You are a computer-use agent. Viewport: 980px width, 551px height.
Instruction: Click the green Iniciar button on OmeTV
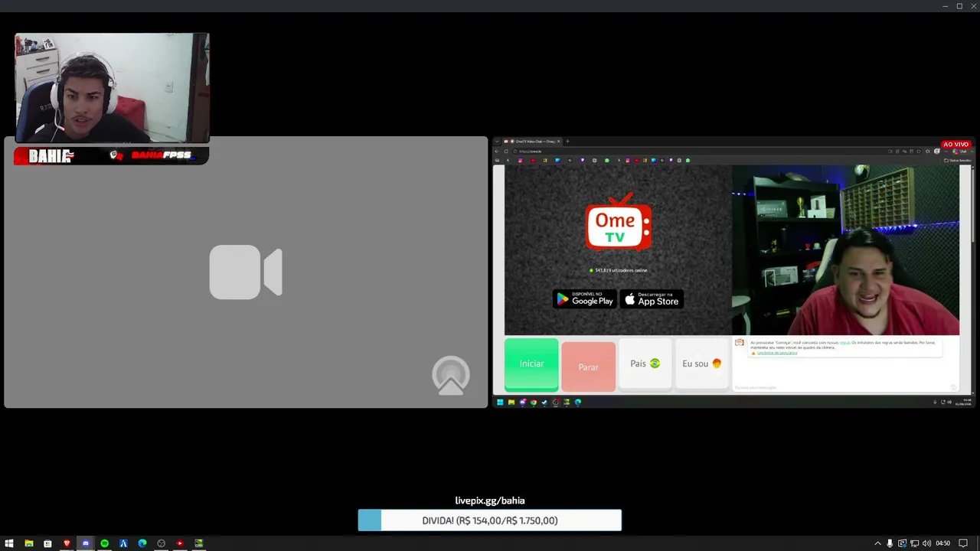531,364
